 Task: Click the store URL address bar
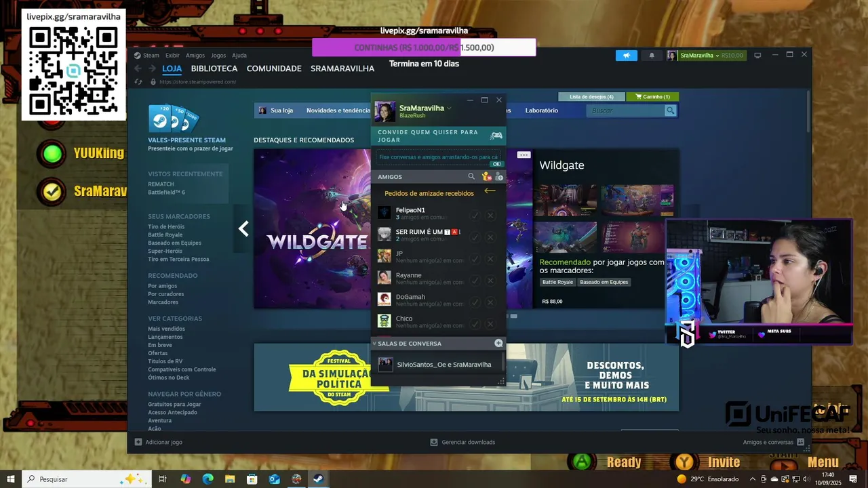(x=197, y=82)
